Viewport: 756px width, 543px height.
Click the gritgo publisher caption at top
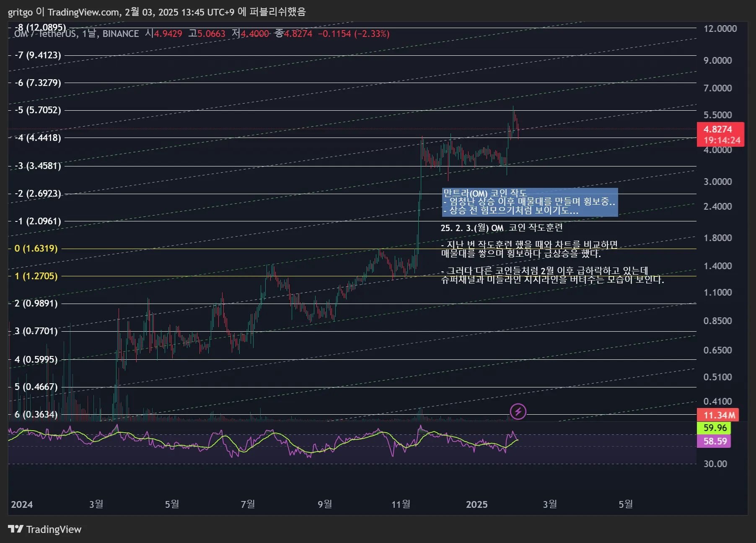(157, 12)
